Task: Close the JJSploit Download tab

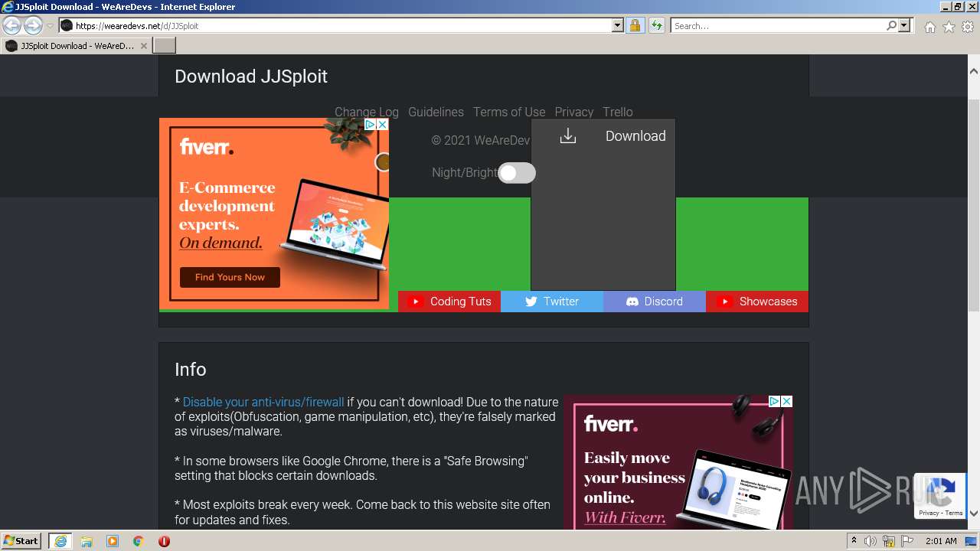Action: (143, 46)
